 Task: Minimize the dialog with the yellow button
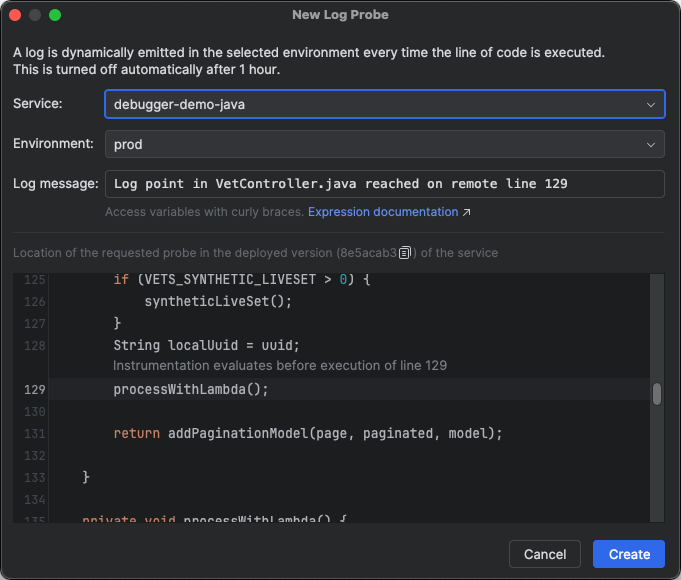coord(35,15)
